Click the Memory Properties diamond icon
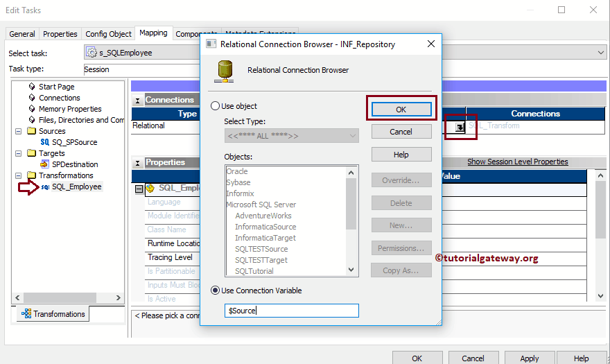Viewport: 610px width, 364px height. pos(32,109)
